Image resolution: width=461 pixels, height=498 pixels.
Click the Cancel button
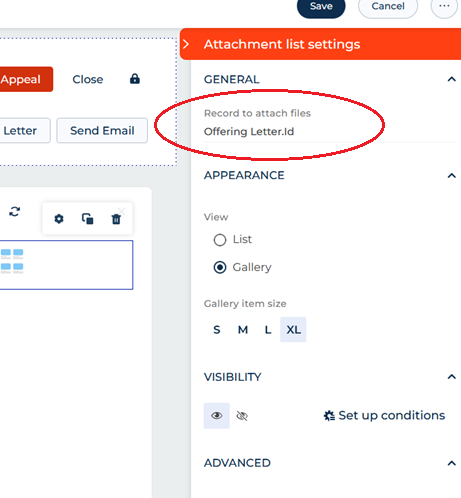388,6
